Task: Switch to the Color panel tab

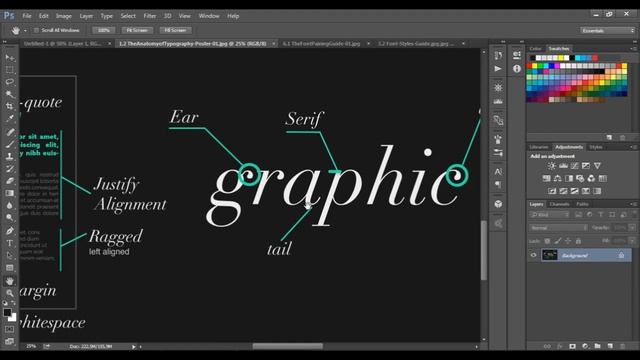Action: pos(535,49)
